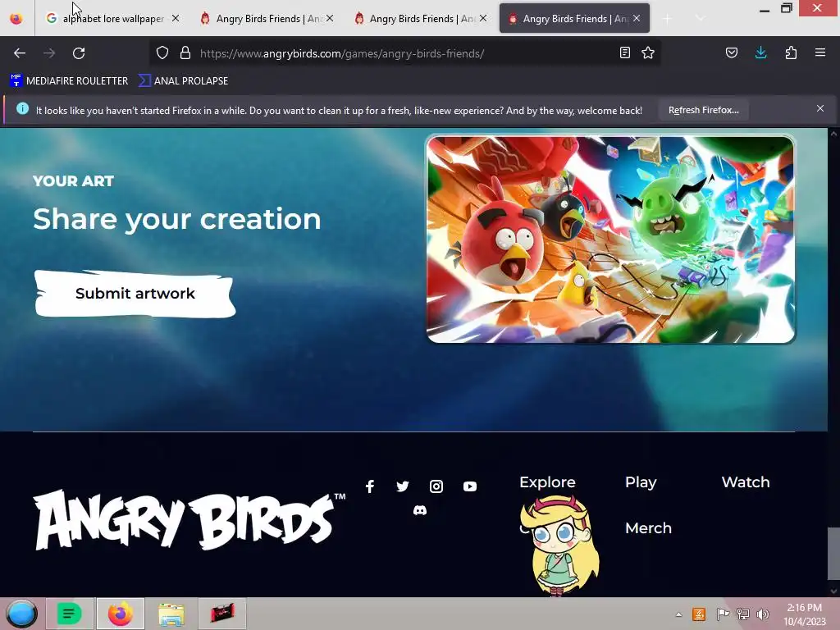Toggle Reader View icon in address bar

point(624,52)
